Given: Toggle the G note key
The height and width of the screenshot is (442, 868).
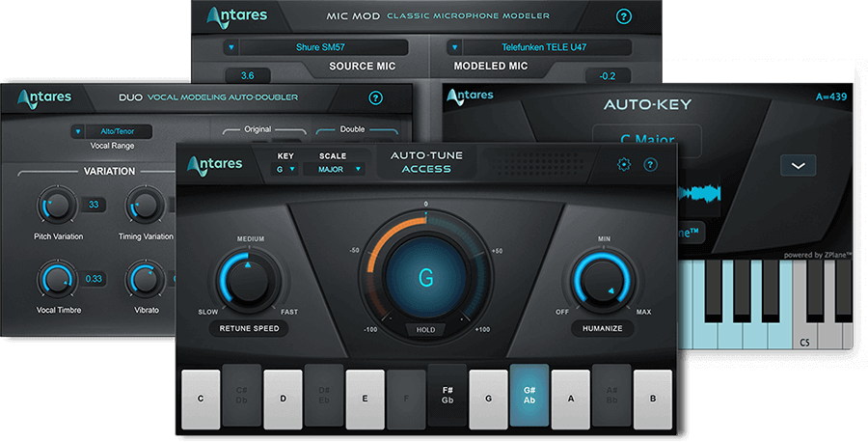Looking at the screenshot, I should point(488,399).
